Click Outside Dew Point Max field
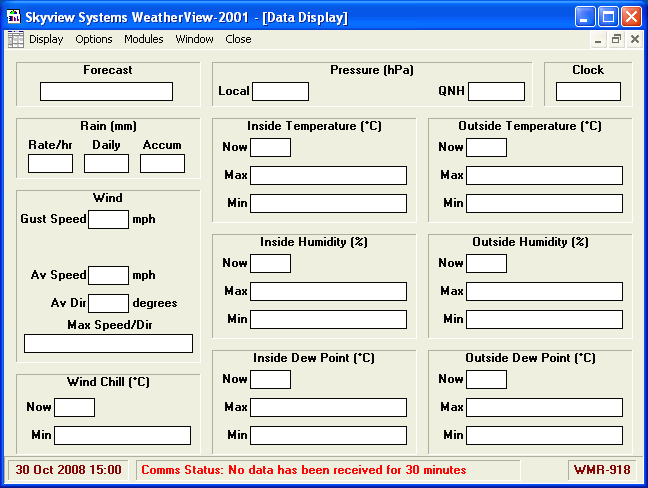The height and width of the screenshot is (488, 648). pyautogui.click(x=544, y=407)
